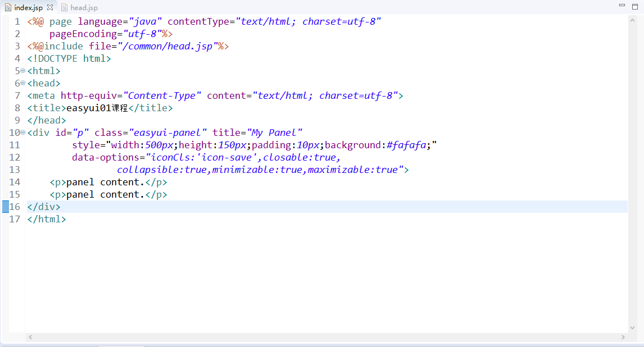Click the div id="p" opening line

tap(165, 133)
